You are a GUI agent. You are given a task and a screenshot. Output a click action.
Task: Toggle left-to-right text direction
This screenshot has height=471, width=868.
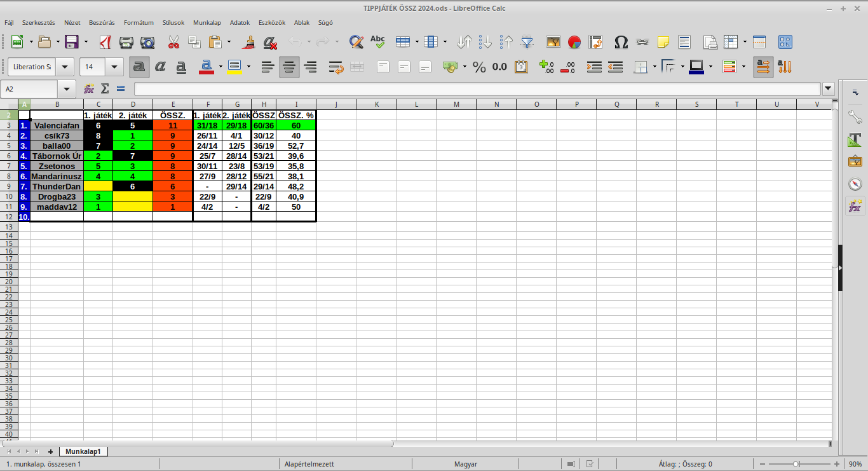[x=764, y=67]
